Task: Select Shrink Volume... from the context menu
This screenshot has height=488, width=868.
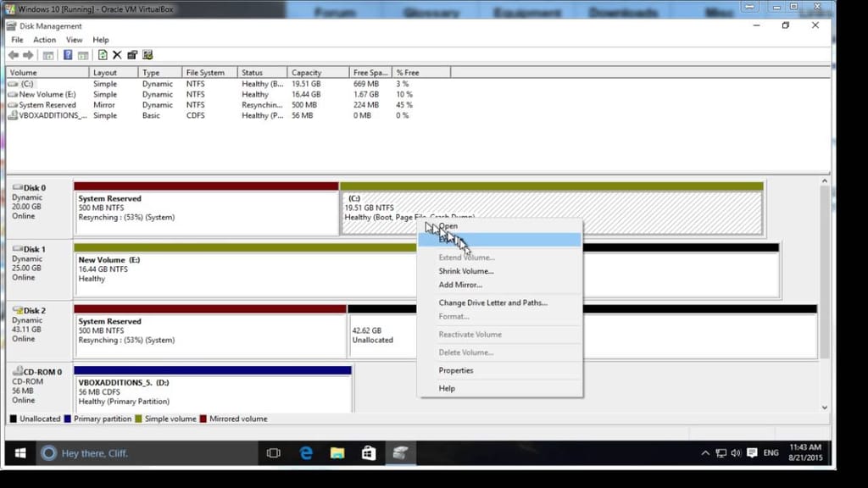Action: coord(500,271)
